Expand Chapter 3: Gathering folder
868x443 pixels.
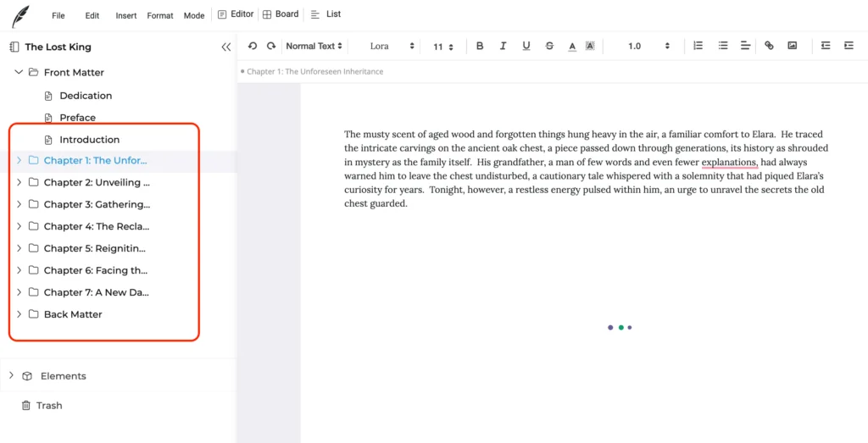click(x=19, y=205)
